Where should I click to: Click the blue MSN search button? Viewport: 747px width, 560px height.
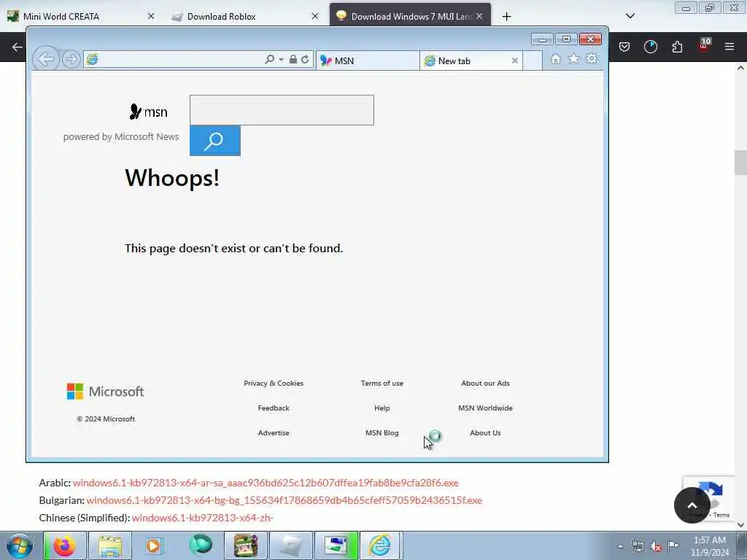pos(215,141)
